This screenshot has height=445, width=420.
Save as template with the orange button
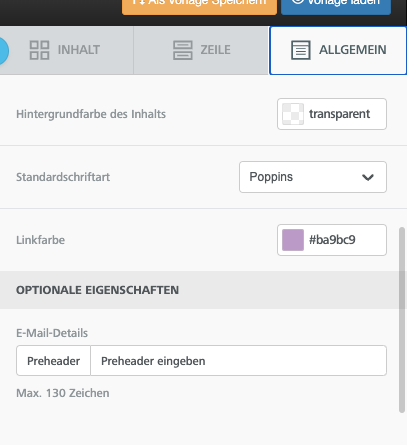pyautogui.click(x=199, y=6)
